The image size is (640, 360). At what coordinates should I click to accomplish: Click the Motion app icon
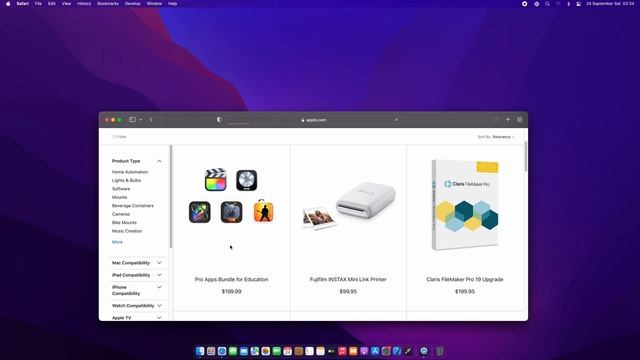(200, 212)
